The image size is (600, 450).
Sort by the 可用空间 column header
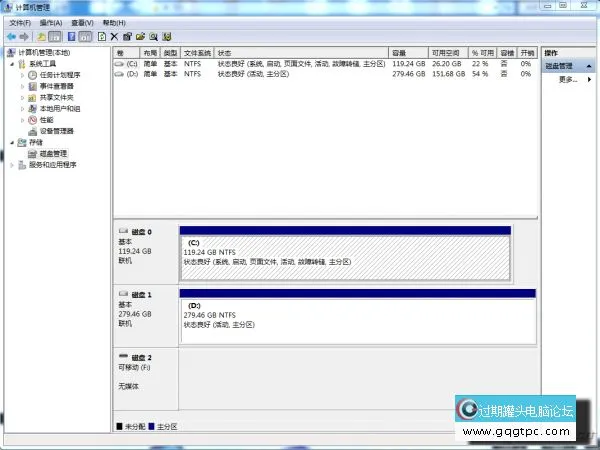[448, 53]
